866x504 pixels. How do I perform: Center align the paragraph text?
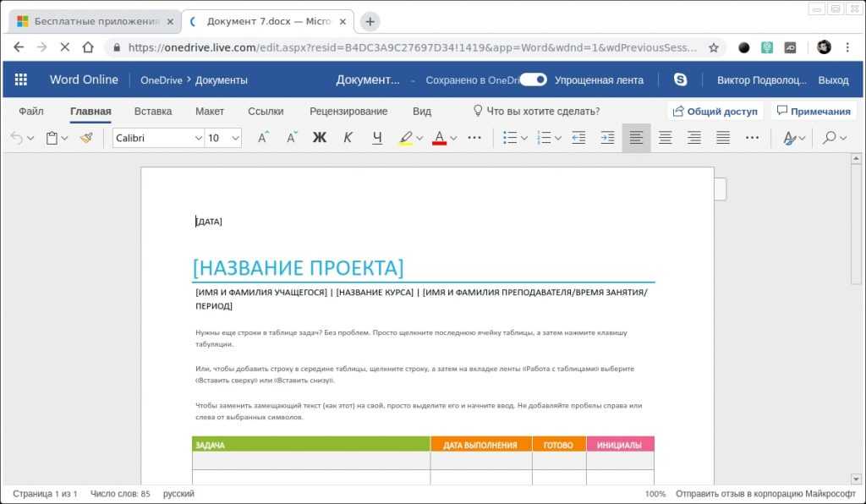tap(666, 138)
